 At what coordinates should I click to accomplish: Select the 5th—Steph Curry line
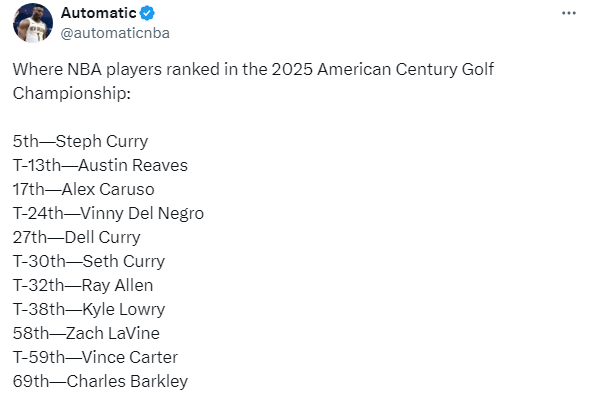(x=80, y=142)
